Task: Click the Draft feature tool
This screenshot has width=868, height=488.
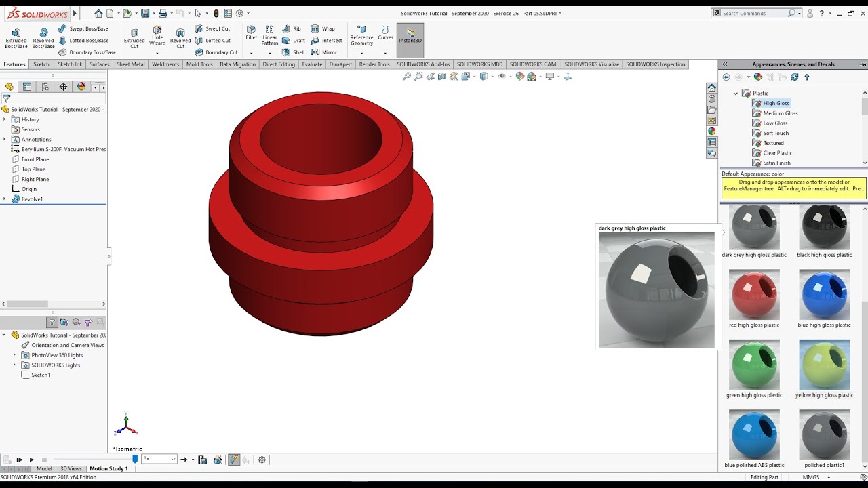Action: pos(294,40)
